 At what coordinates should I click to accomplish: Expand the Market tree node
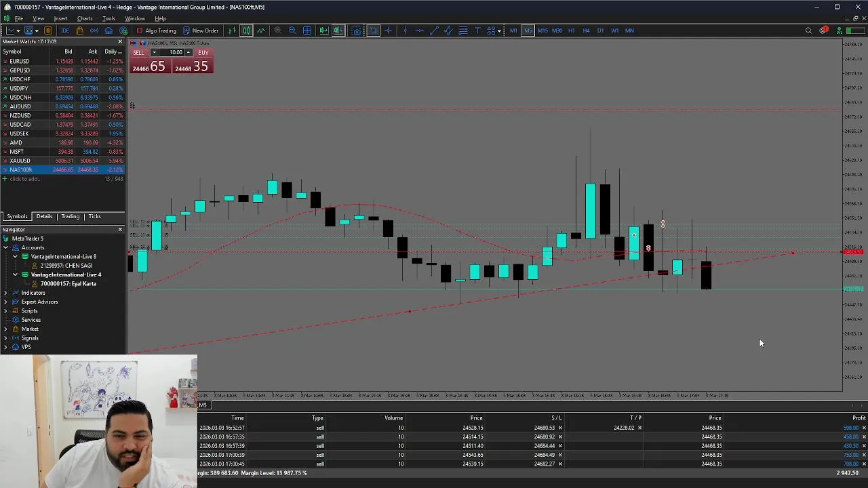pyautogui.click(x=6, y=329)
